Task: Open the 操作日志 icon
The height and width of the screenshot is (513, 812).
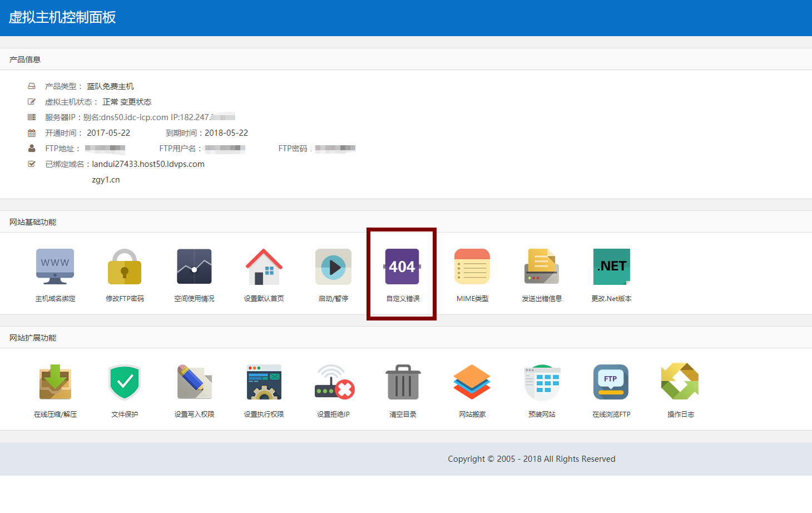Action: (680, 382)
